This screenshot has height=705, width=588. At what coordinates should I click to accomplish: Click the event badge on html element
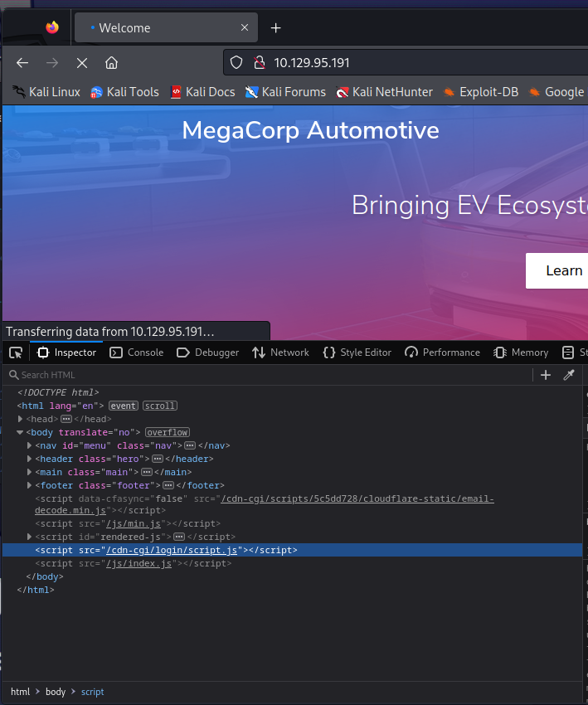pos(124,406)
